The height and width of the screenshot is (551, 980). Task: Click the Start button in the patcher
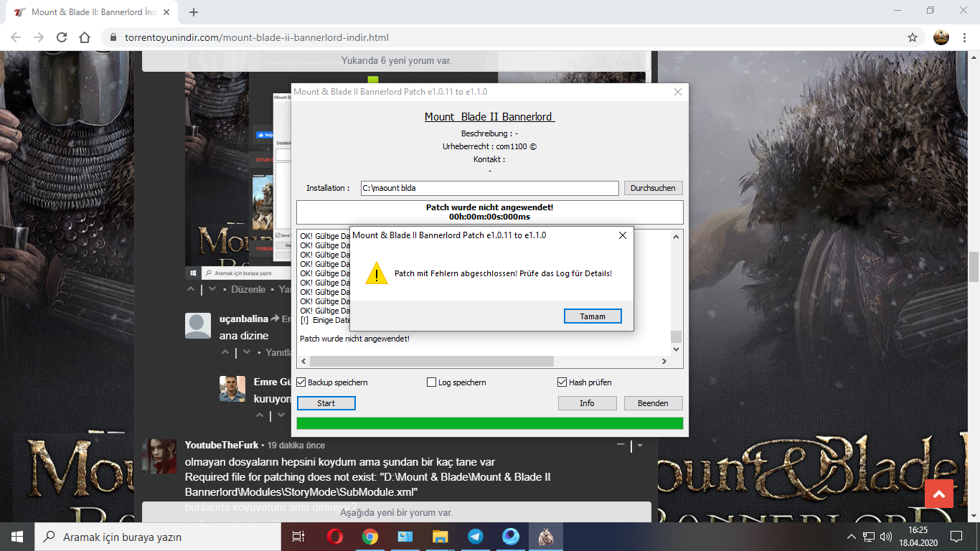(326, 403)
